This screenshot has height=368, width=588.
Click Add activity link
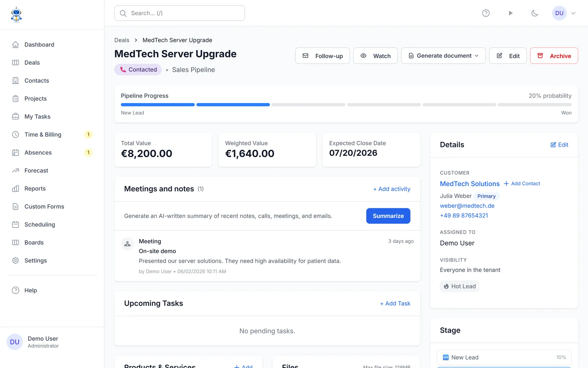point(392,189)
